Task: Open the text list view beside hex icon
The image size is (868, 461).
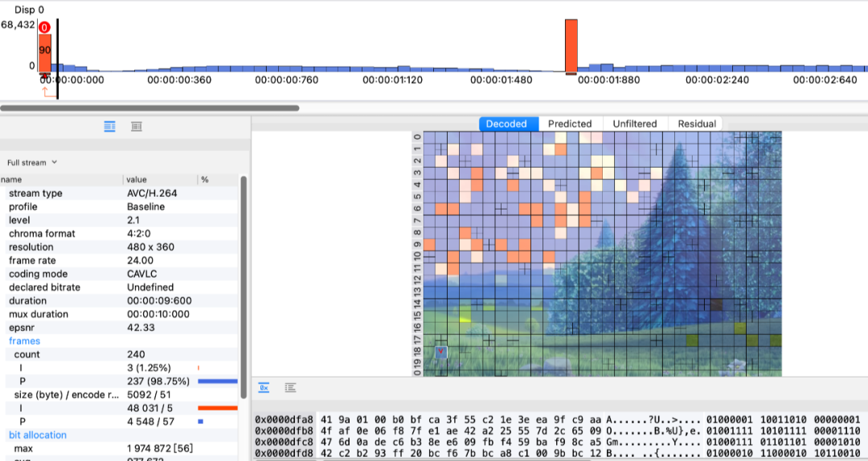Action: pos(291,388)
